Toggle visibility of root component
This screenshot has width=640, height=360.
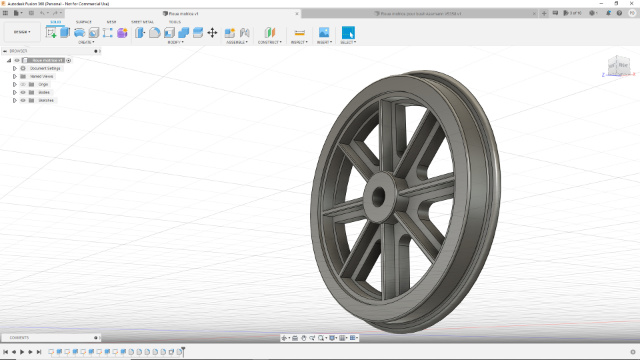[17, 60]
